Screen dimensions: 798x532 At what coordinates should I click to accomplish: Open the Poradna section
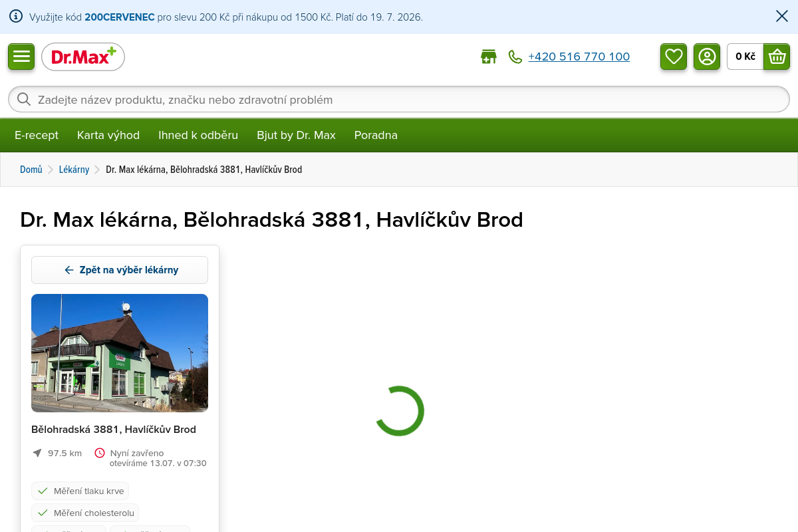coord(376,135)
